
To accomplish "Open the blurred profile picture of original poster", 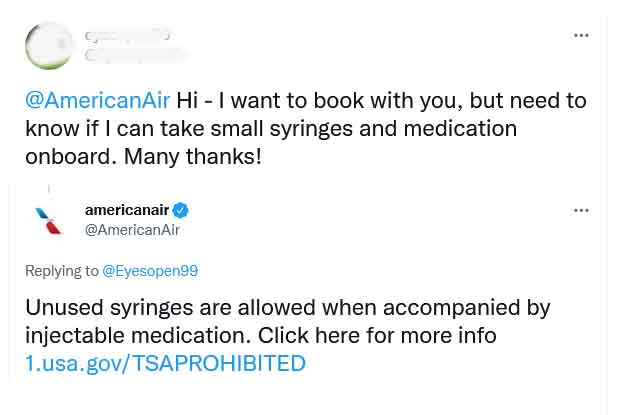I will pyautogui.click(x=49, y=46).
